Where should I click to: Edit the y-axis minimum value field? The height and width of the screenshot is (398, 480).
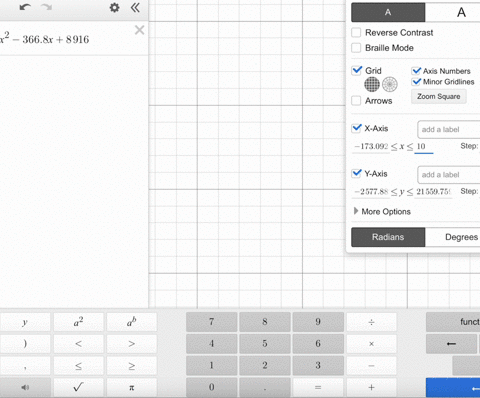click(371, 192)
